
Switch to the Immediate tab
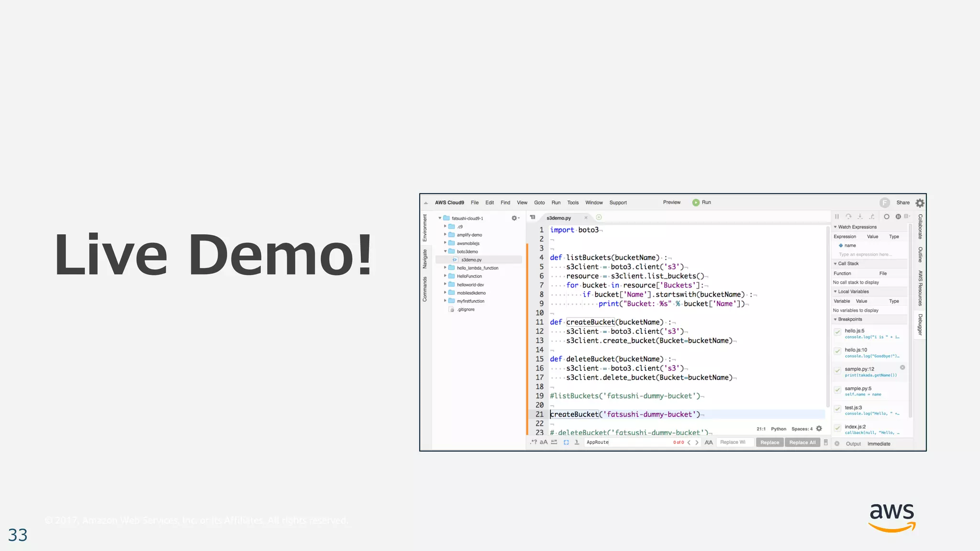pyautogui.click(x=879, y=444)
